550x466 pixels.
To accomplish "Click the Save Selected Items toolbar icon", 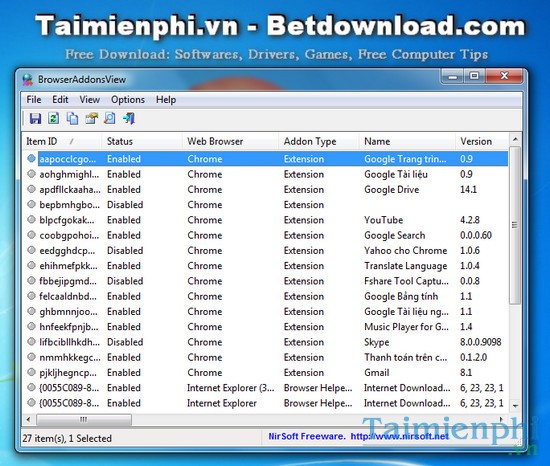I will (35, 119).
